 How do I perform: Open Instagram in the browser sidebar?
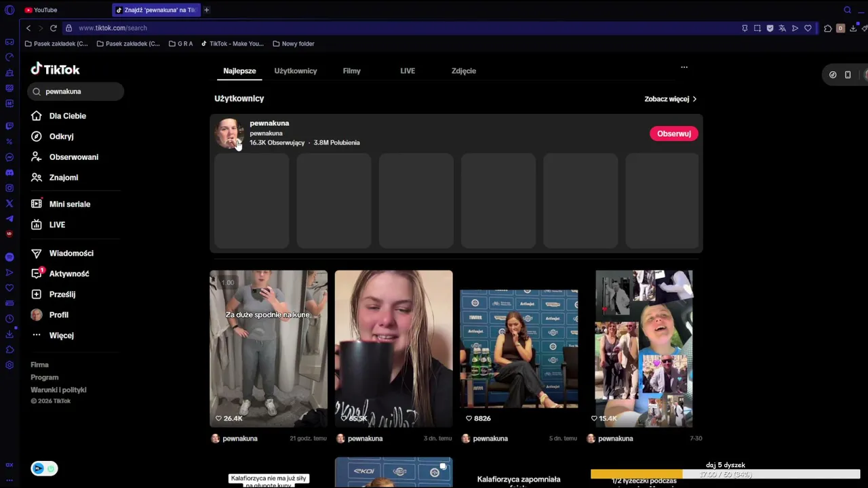[9, 188]
